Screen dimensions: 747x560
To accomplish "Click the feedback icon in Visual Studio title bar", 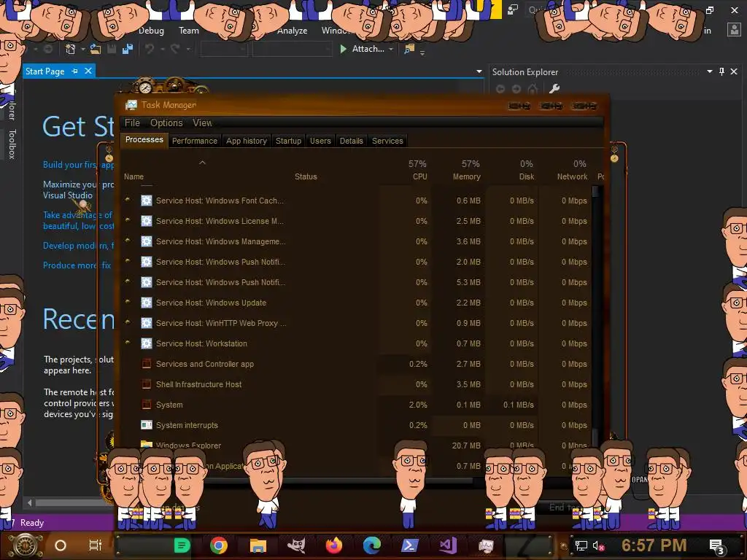I will click(x=513, y=10).
